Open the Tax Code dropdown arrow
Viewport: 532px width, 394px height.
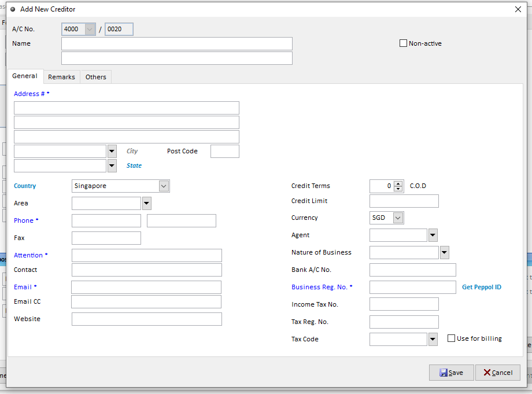(433, 340)
